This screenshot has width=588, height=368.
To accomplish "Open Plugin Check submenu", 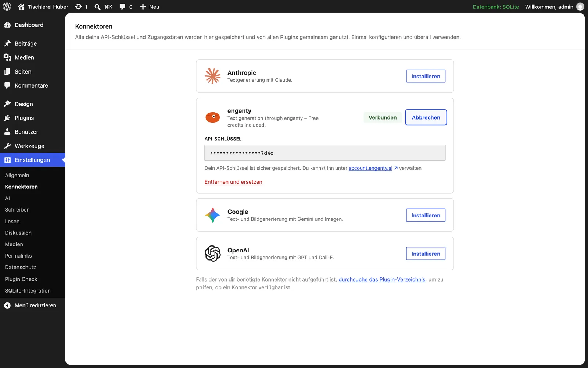I will click(21, 279).
